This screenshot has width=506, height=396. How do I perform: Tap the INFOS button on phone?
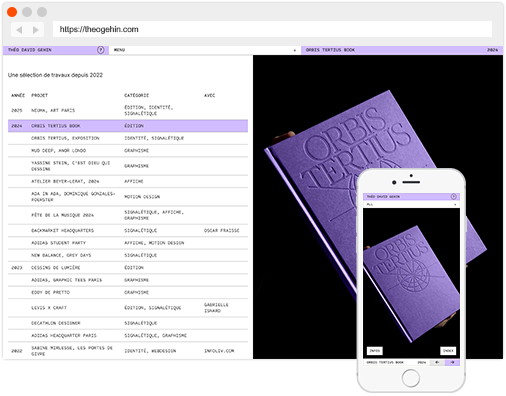375,351
